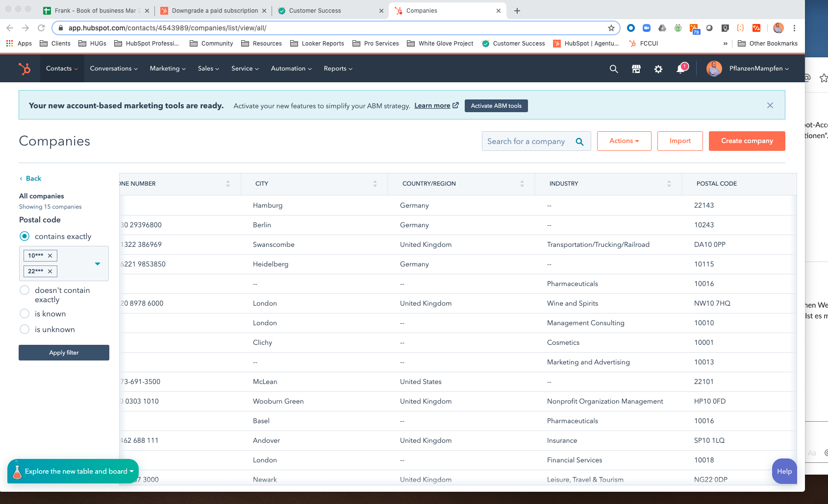
Task: Select the doesn't contain exactly option
Action: point(25,290)
